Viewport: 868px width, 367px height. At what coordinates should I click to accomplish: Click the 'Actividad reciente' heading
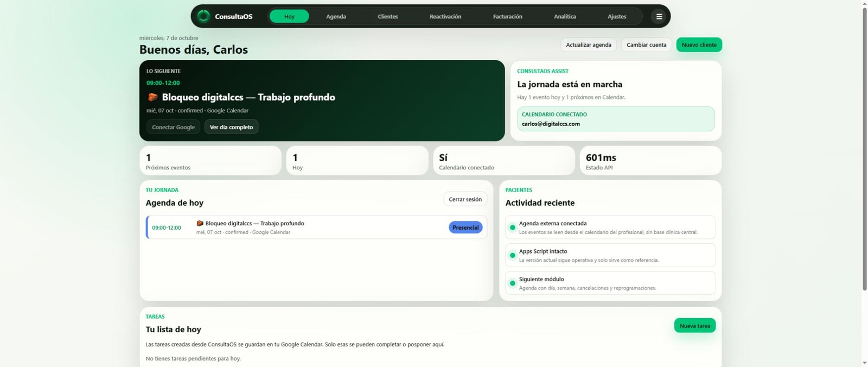[540, 203]
